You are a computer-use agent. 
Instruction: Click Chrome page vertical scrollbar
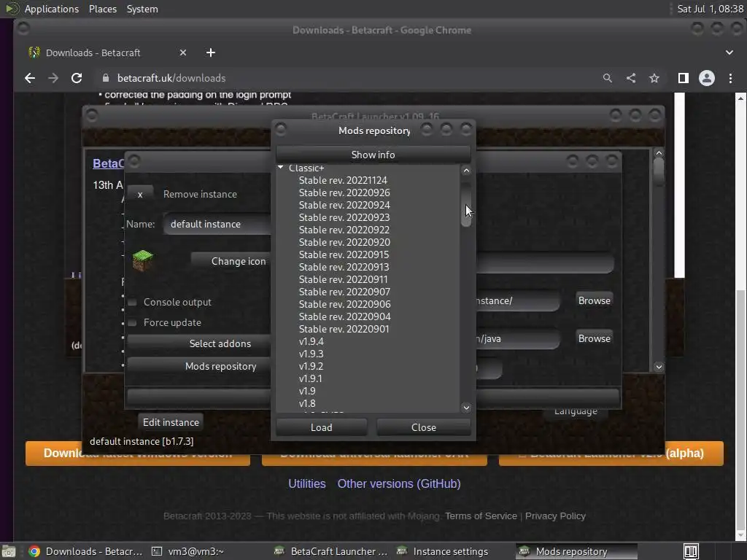[x=741, y=410]
